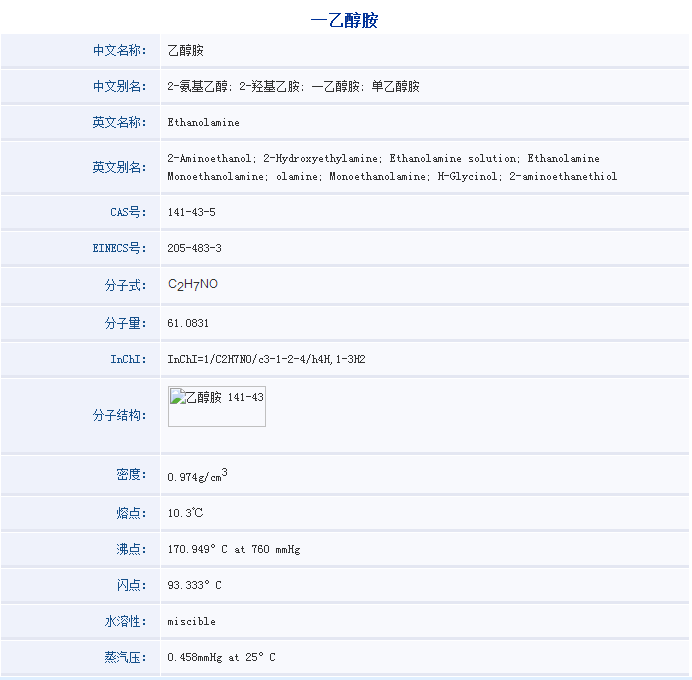Screen dimensions: 692x680
Task: Click the English name Ethanolamine
Action: 203,122
